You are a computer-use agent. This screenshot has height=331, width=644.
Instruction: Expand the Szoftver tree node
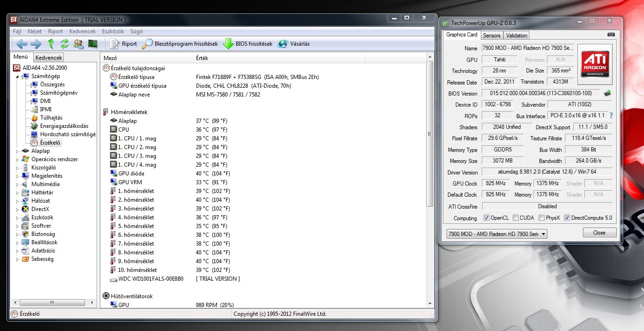click(18, 226)
